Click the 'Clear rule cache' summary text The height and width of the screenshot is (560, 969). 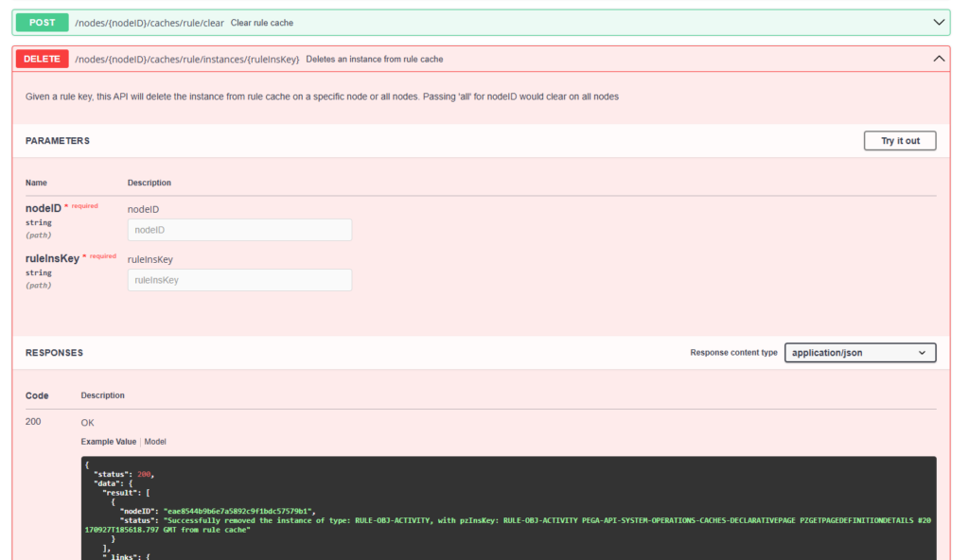point(262,23)
